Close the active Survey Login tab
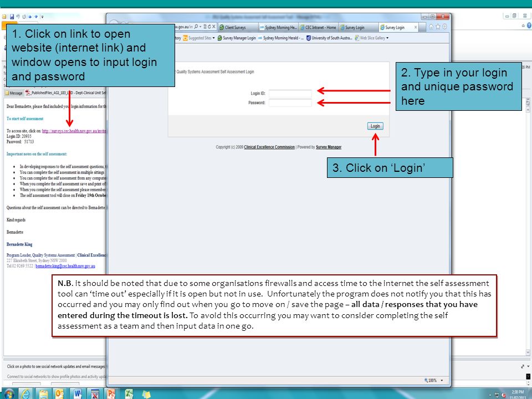The image size is (532, 399). (416, 27)
